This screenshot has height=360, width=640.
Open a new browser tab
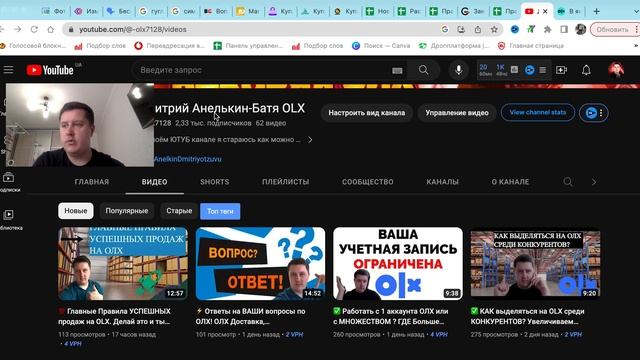[x=596, y=11]
